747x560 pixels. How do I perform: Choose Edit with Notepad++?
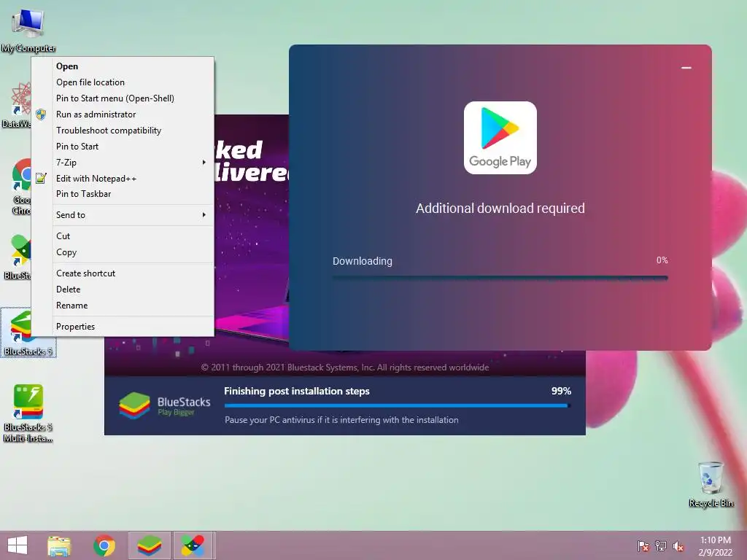pyautogui.click(x=123, y=179)
